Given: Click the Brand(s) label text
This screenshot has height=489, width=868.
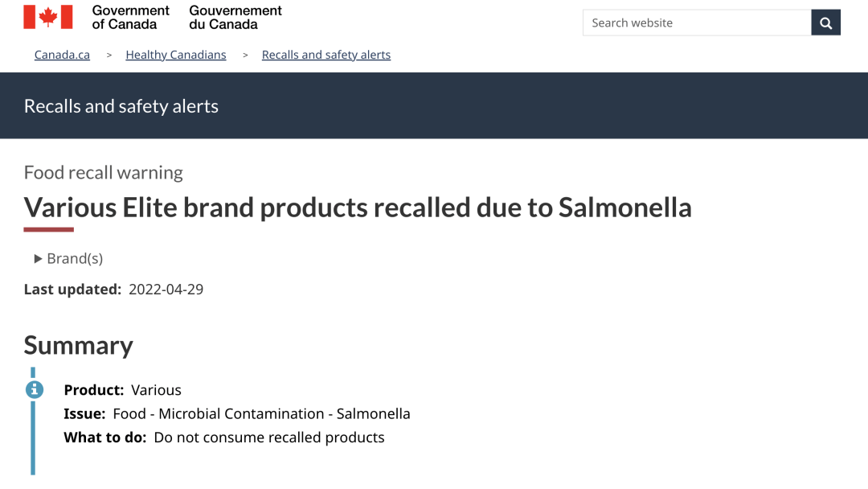Looking at the screenshot, I should click(x=75, y=259).
